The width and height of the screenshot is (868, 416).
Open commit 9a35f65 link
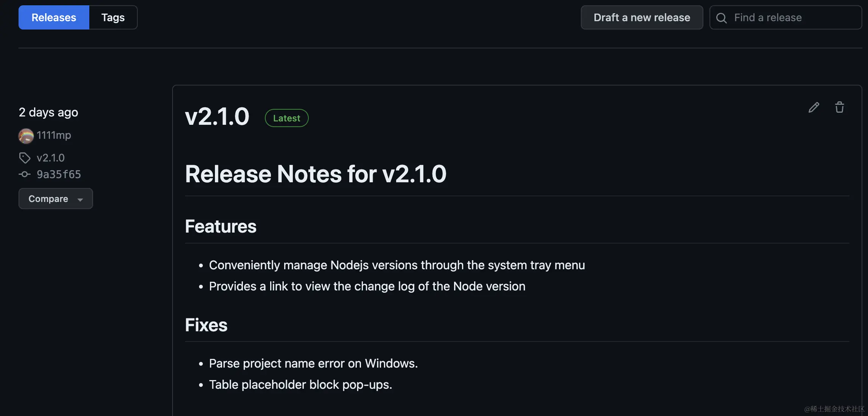(59, 174)
